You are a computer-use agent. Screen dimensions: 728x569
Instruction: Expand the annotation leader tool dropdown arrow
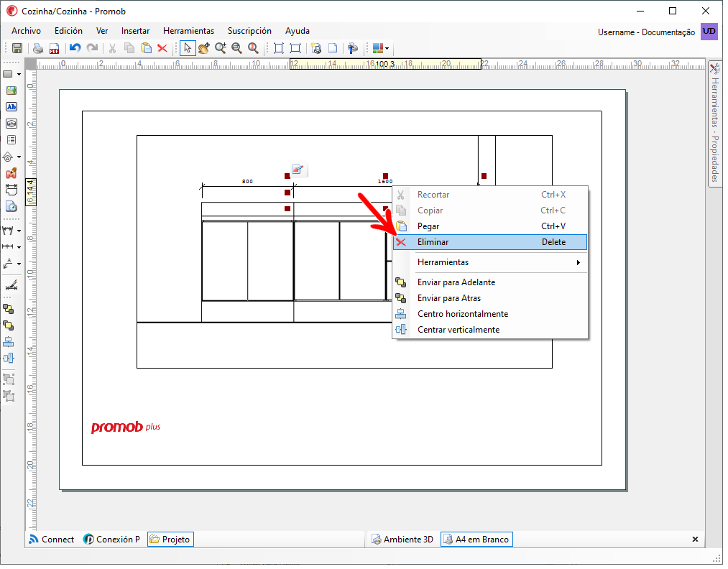click(x=19, y=264)
